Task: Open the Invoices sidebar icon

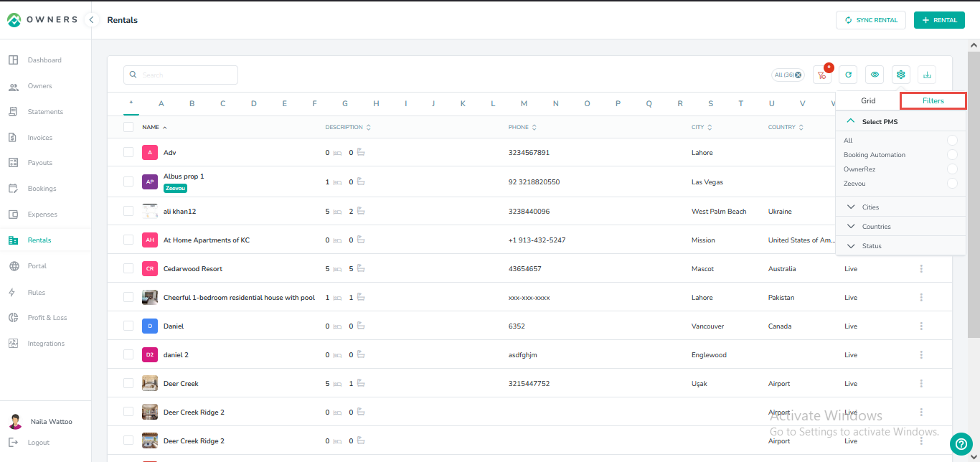Action: click(x=13, y=137)
